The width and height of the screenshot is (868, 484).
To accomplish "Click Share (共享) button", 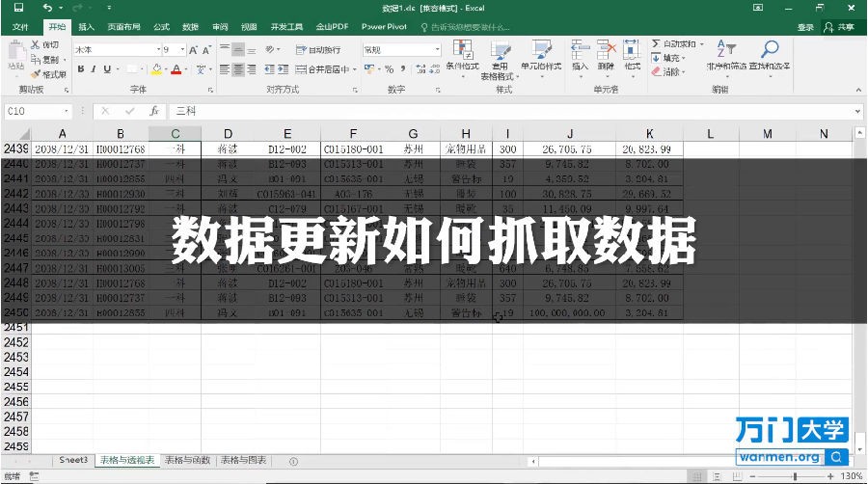I will point(839,27).
